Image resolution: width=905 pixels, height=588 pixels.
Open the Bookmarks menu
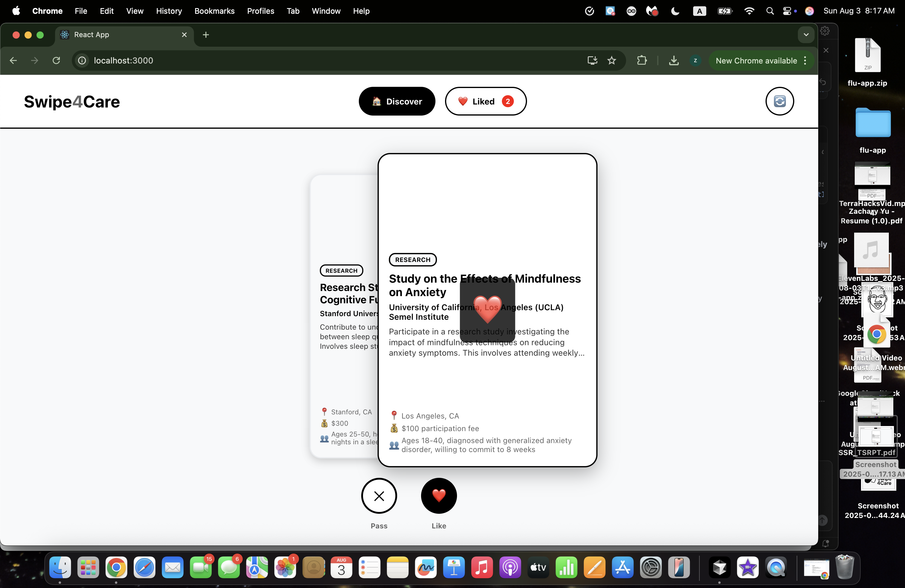coord(214,11)
